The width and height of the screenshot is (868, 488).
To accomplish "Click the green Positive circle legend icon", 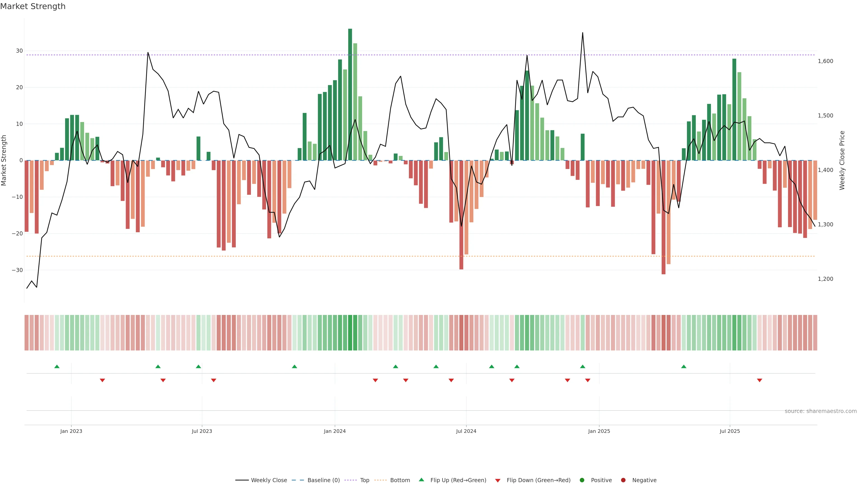I will pyautogui.click(x=582, y=480).
